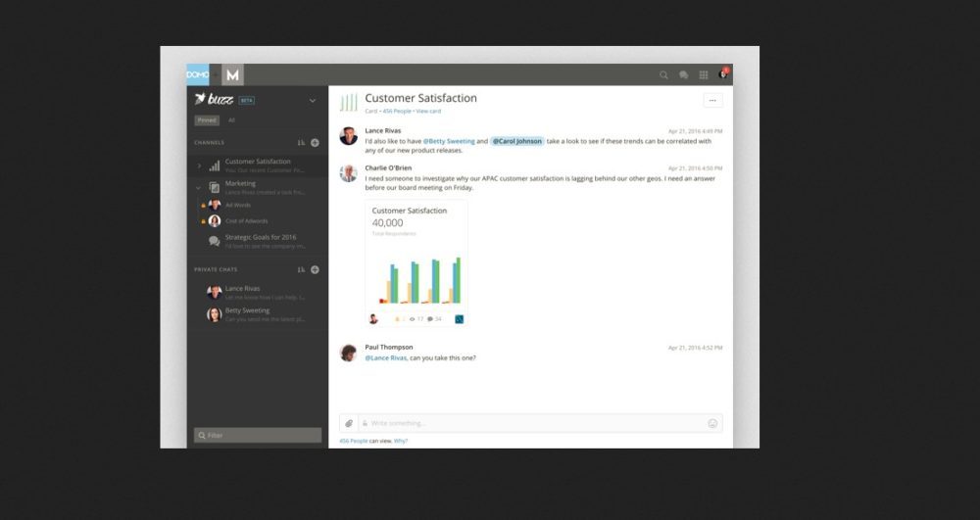
Task: Click the Write something message field
Action: [534, 423]
